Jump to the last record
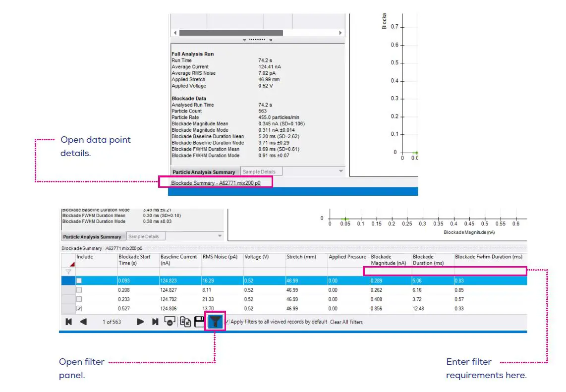This screenshot has width=566, height=392. [x=154, y=321]
